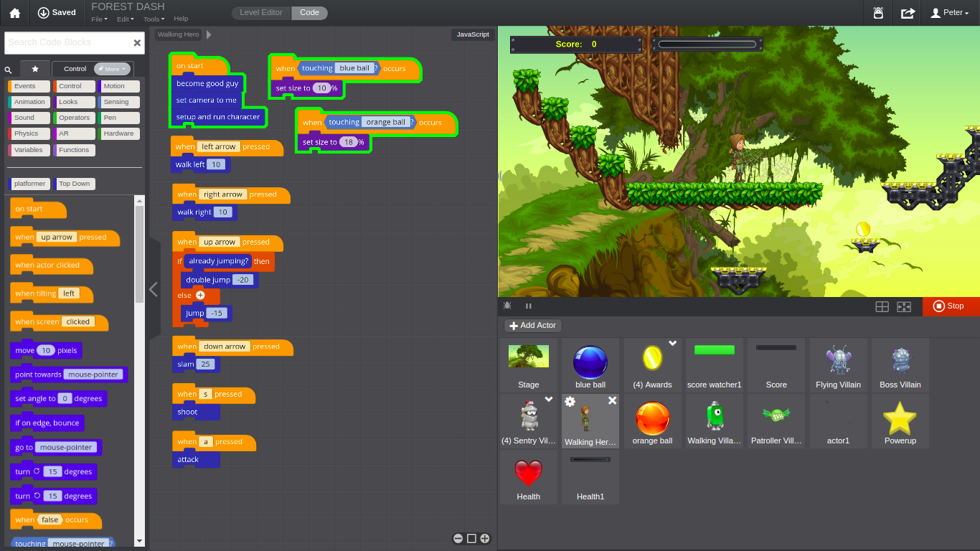Select the favorites star tab
980x551 pixels.
pyautogui.click(x=35, y=69)
